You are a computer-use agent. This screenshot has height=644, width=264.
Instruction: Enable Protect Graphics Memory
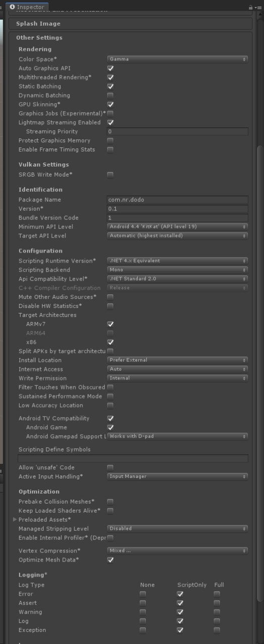click(x=110, y=141)
